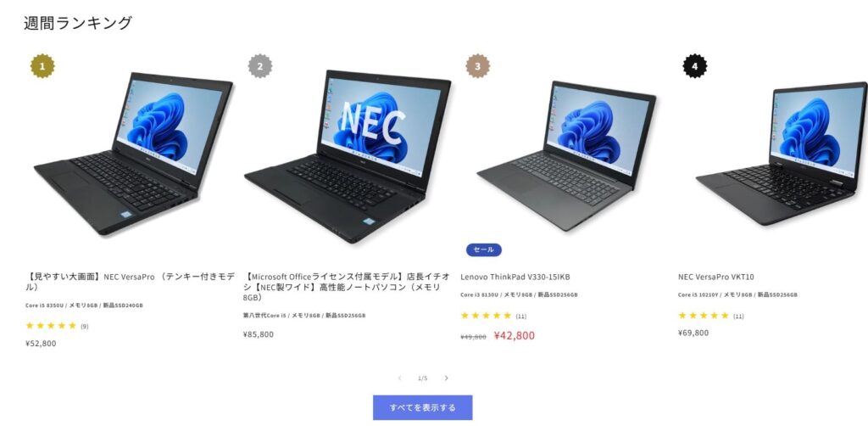868x426 pixels.
Task: Click the first ranked NEC laptop image
Action: point(133,153)
